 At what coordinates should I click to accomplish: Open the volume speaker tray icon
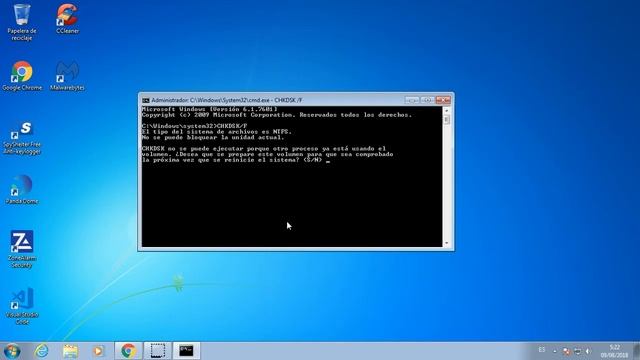tap(588, 351)
